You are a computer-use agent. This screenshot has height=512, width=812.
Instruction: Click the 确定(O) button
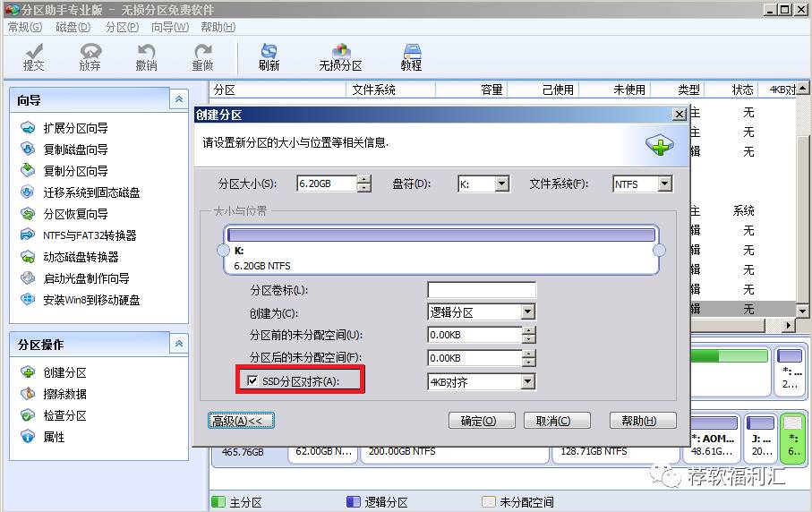(482, 421)
